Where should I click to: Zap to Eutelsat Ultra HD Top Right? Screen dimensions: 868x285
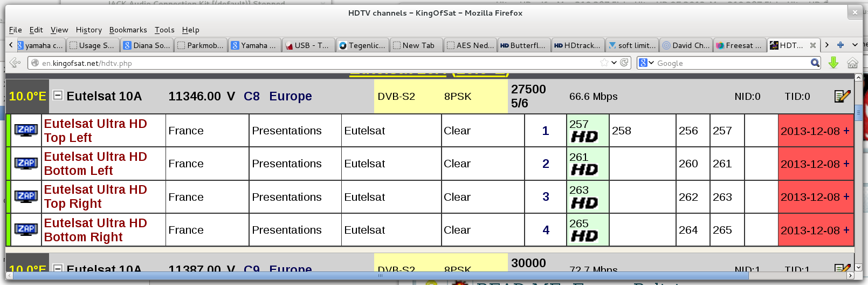26,196
